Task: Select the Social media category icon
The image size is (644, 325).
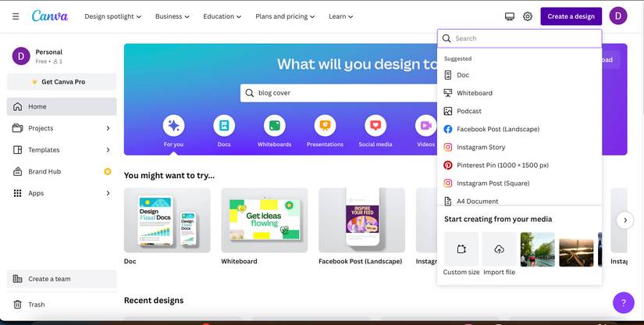Action: 375,126
